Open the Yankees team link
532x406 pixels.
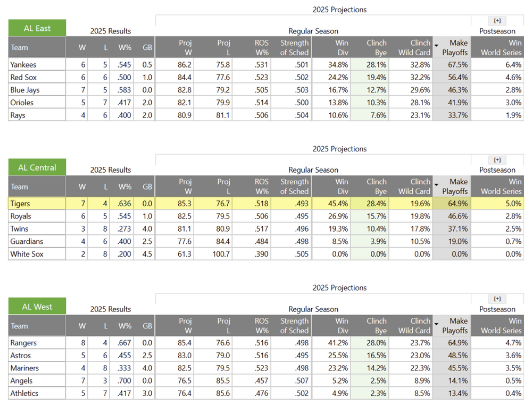pyautogui.click(x=23, y=65)
